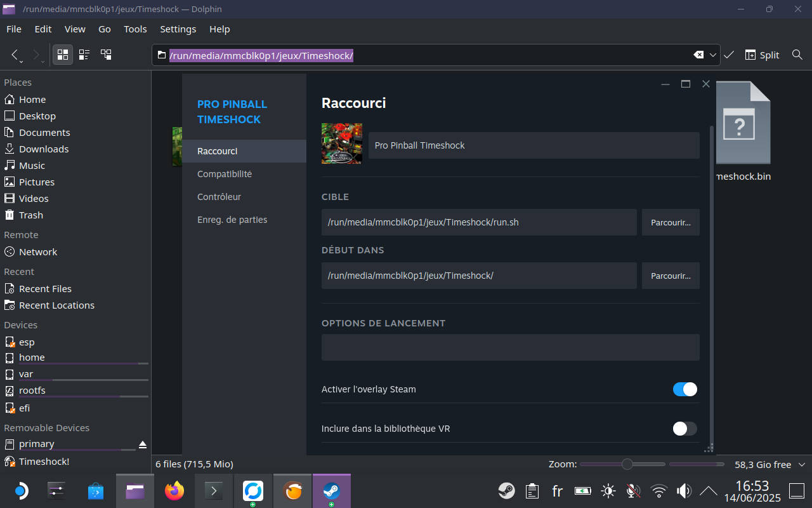
Task: Open the Go menu
Action: pyautogui.click(x=105, y=29)
